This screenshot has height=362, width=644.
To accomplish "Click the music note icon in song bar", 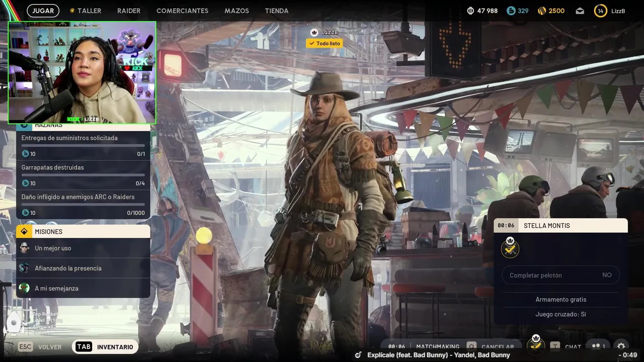I will tap(358, 355).
